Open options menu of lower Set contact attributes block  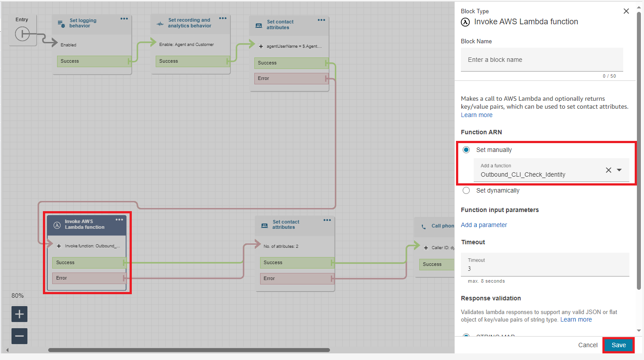327,220
